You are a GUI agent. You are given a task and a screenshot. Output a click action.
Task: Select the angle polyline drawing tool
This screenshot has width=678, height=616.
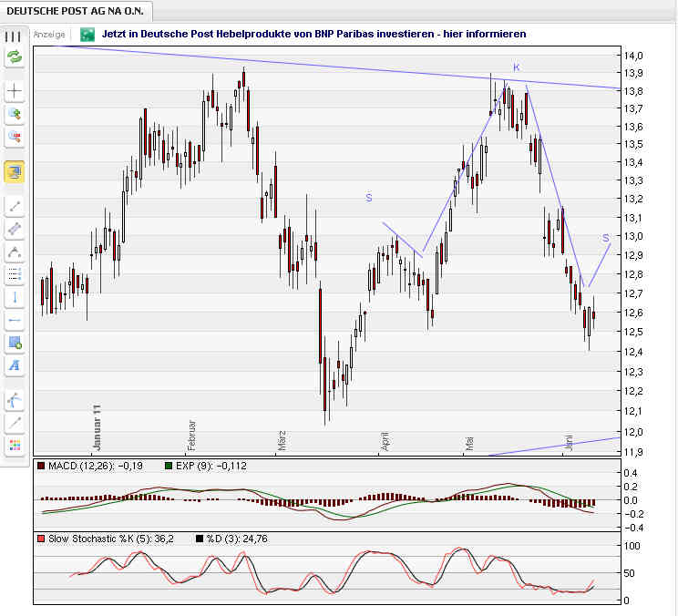[14, 252]
